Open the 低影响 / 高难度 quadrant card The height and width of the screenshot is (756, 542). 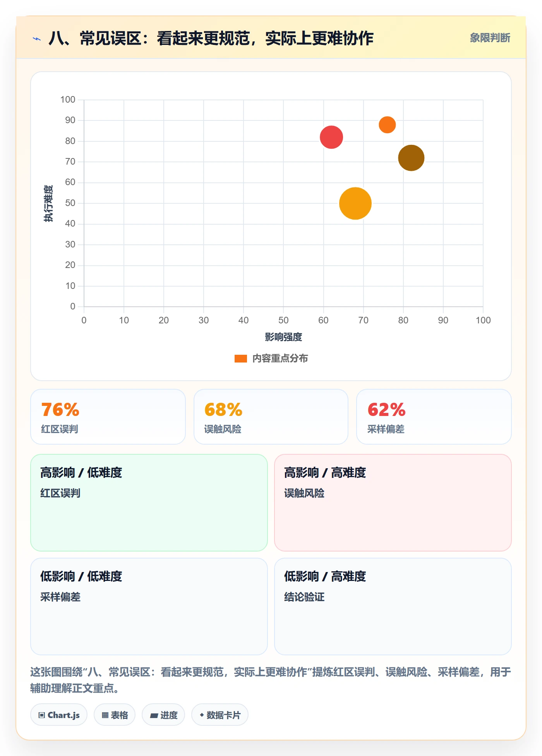[x=393, y=607]
